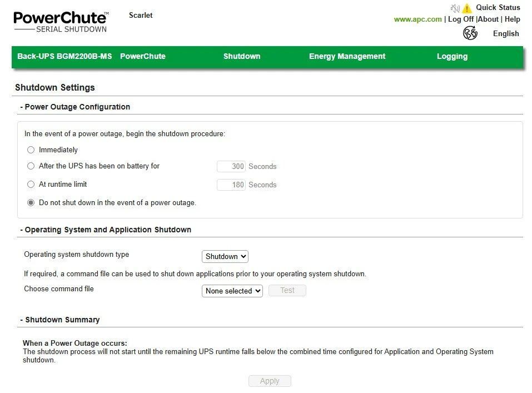Select Do not shut down radio option

point(31,202)
